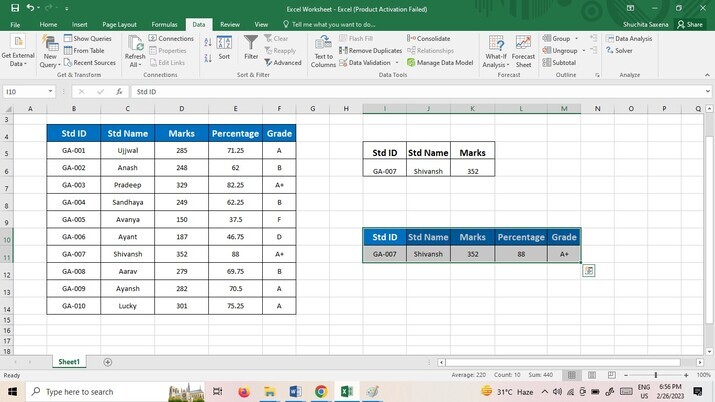Click cell containing Shivansh in left table

coord(128,254)
